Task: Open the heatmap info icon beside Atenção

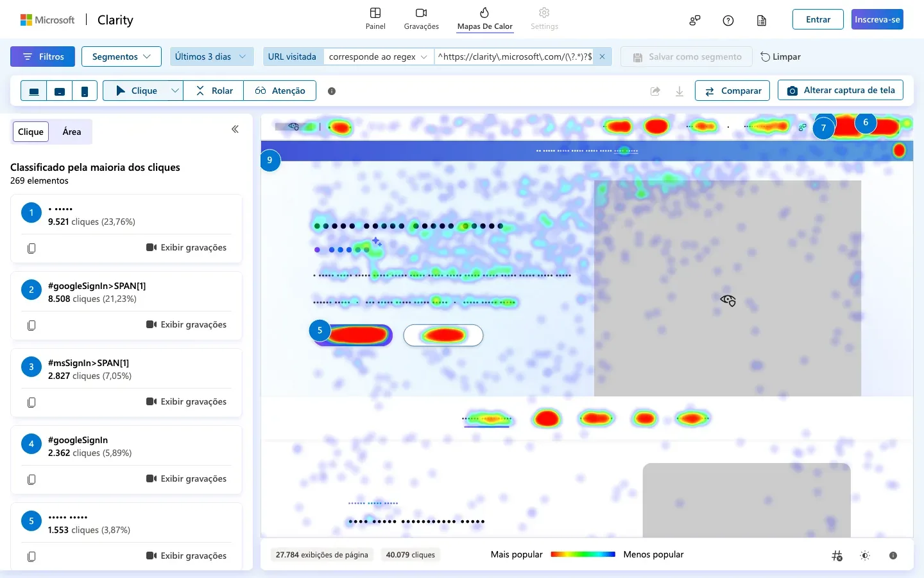Action: pyautogui.click(x=332, y=91)
